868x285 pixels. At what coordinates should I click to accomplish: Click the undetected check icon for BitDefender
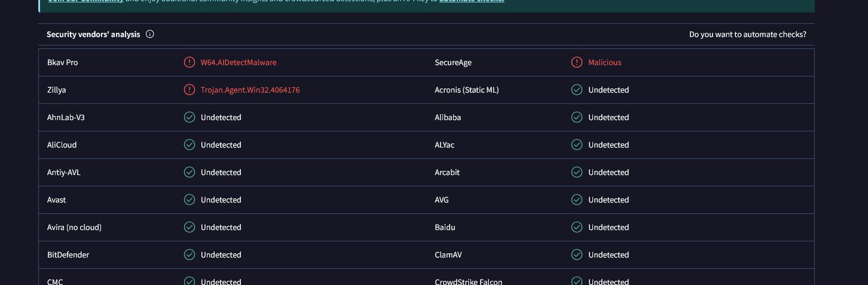point(190,255)
